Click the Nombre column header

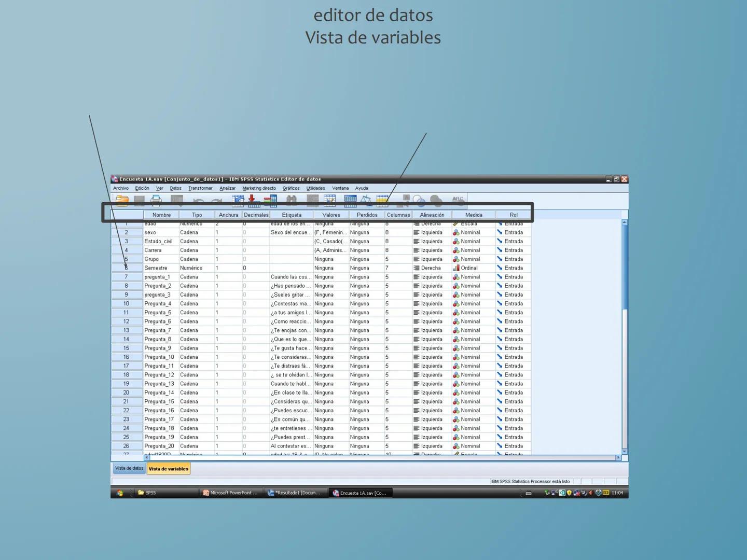tap(161, 215)
